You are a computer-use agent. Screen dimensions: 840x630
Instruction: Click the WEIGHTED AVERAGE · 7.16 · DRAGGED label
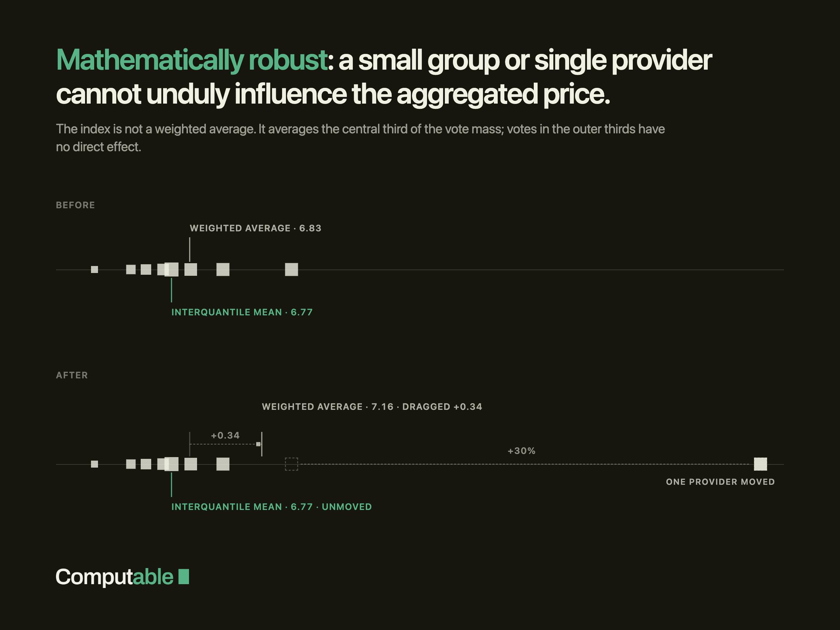click(x=372, y=407)
